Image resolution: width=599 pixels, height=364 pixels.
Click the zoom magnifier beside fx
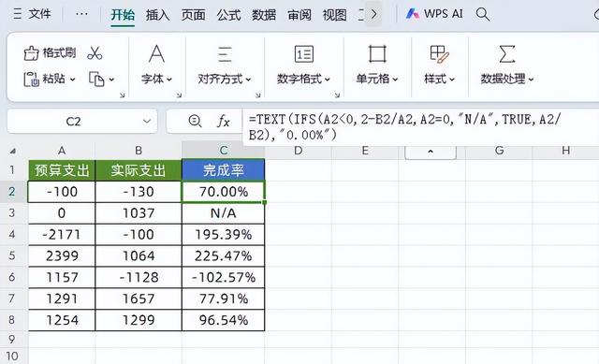pyautogui.click(x=195, y=121)
